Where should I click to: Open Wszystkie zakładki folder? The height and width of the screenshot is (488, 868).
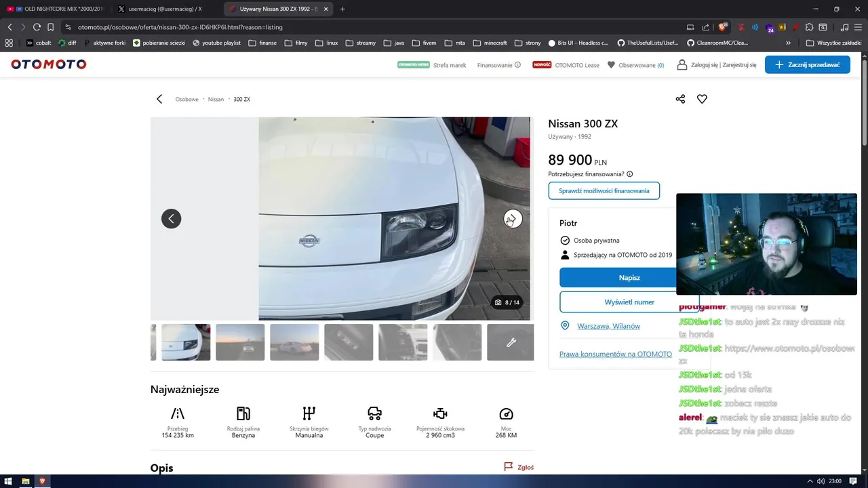coord(833,43)
